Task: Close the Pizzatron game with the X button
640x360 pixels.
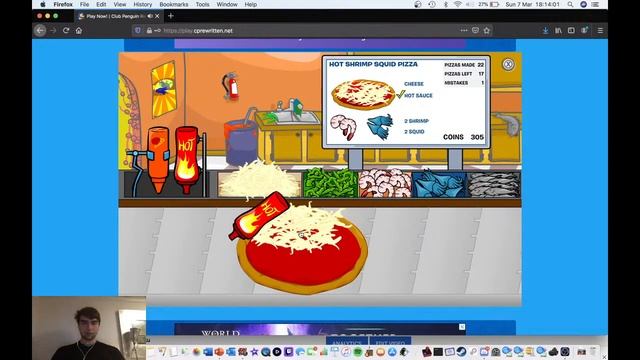Action: click(508, 64)
